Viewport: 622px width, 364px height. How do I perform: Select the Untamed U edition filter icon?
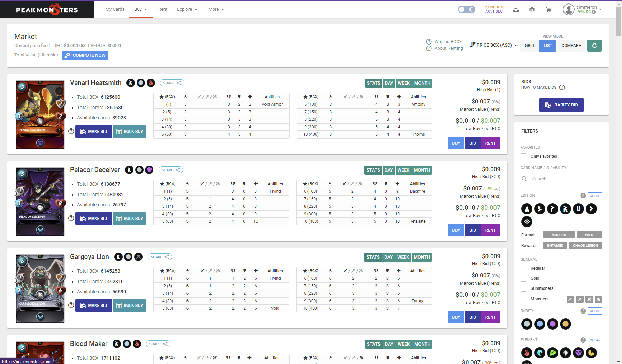click(x=578, y=209)
